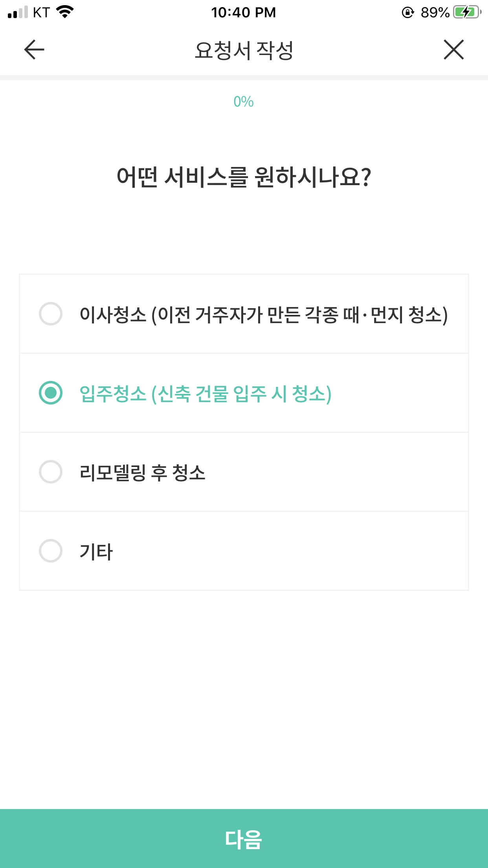Screen dimensions: 488x868
Task: Tap the 요청서 작성 page title
Action: click(x=244, y=50)
